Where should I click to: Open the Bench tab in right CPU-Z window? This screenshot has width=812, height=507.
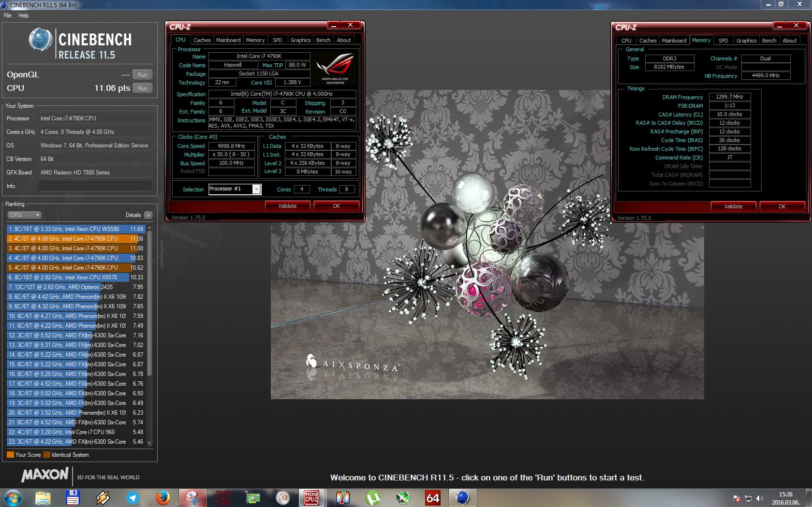(769, 41)
